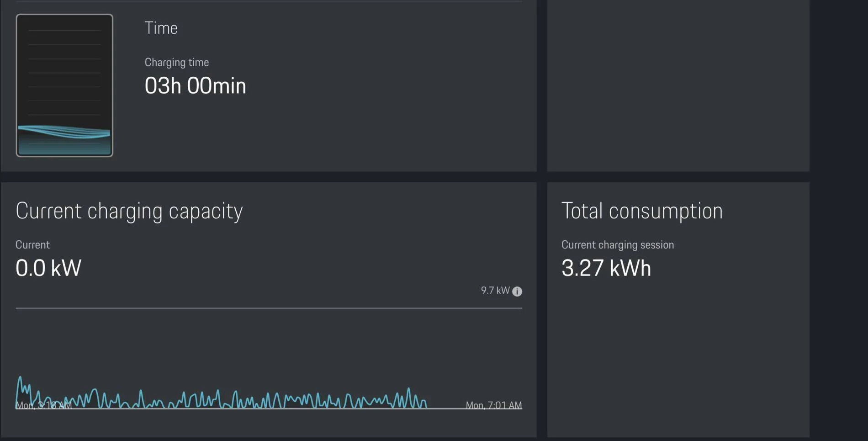The image size is (868, 441).
Task: Click the Total consumption heading
Action: [642, 211]
